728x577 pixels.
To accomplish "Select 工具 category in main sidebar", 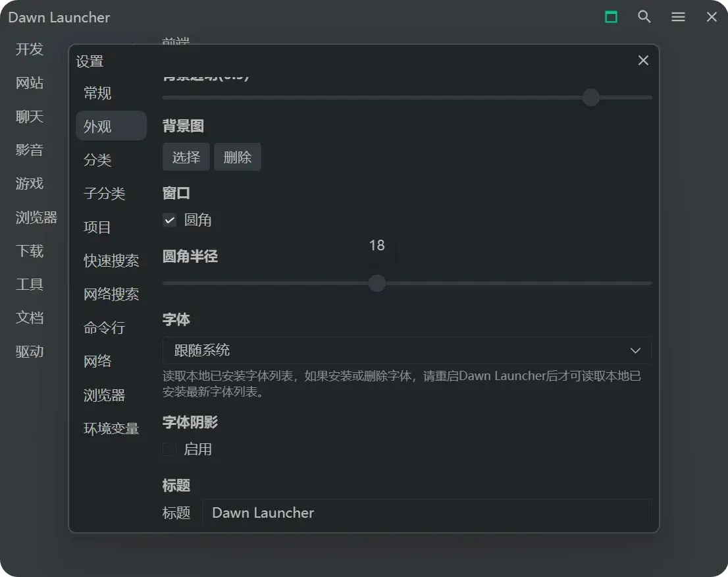I will [x=29, y=284].
